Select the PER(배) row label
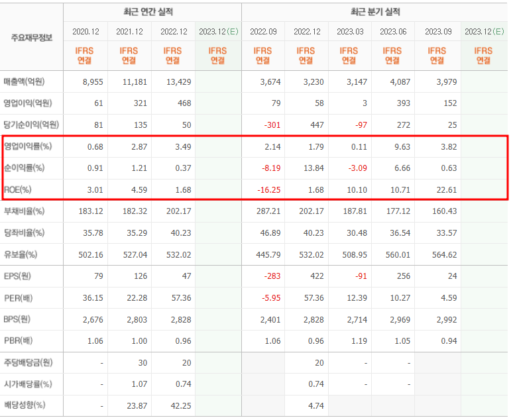The width and height of the screenshot is (513, 420). (x=18, y=298)
